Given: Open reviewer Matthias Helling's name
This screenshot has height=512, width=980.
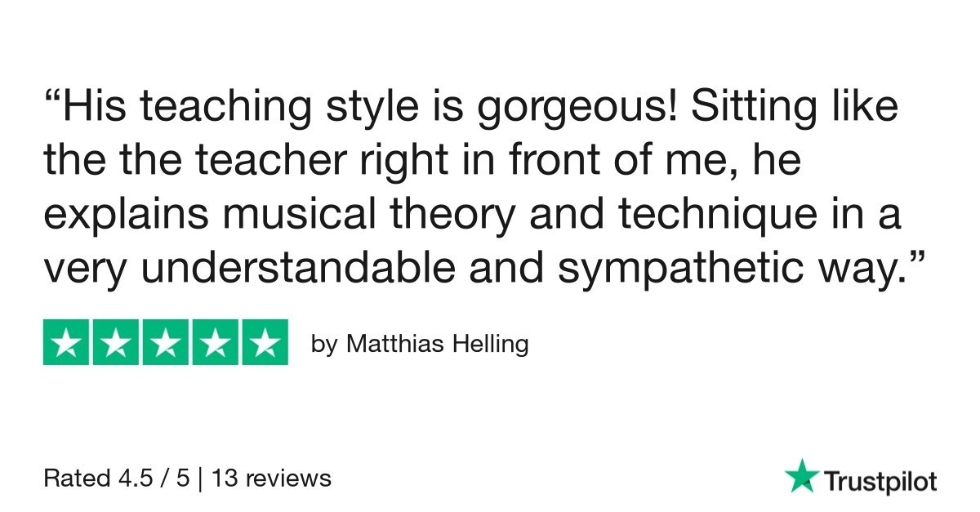Looking at the screenshot, I should pyautogui.click(x=437, y=345).
